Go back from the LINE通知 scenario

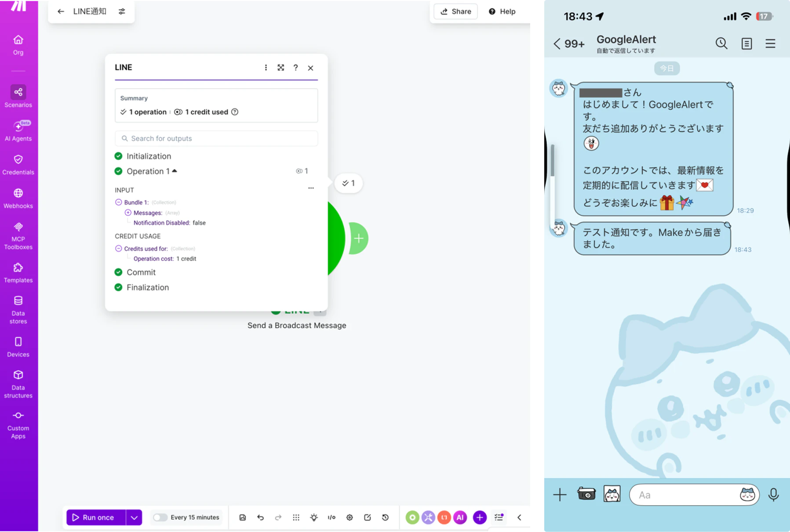(x=61, y=11)
